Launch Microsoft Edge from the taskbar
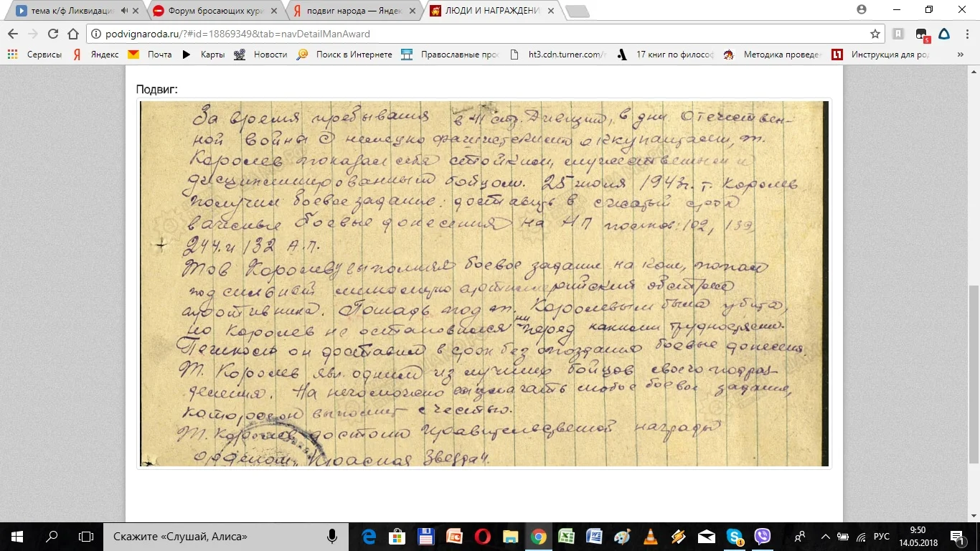The image size is (980, 551). pyautogui.click(x=369, y=536)
